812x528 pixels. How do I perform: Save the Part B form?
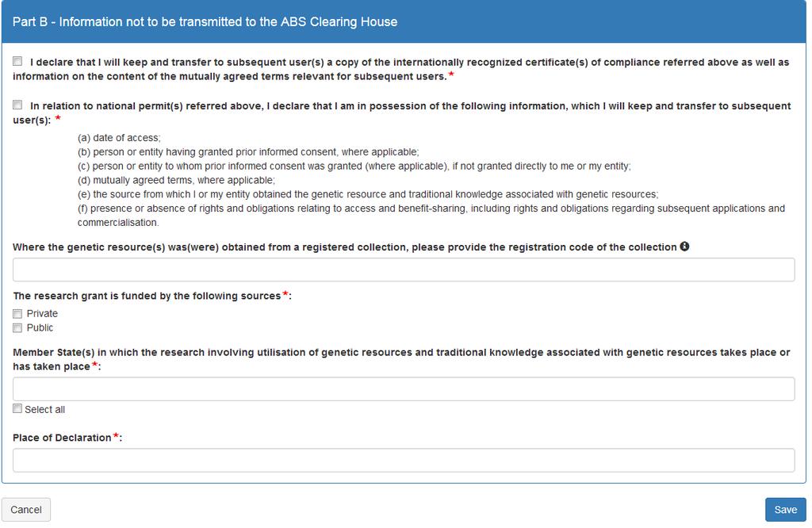tap(785, 510)
